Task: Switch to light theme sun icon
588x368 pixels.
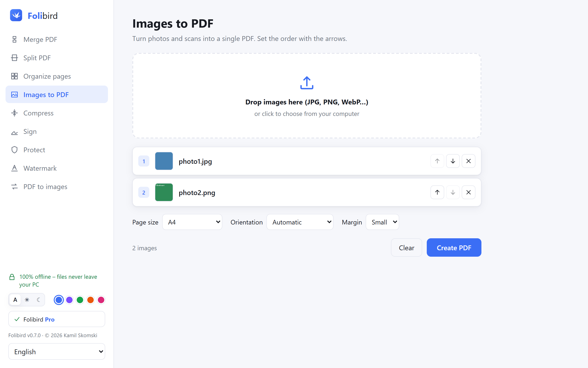Action: 27,300
